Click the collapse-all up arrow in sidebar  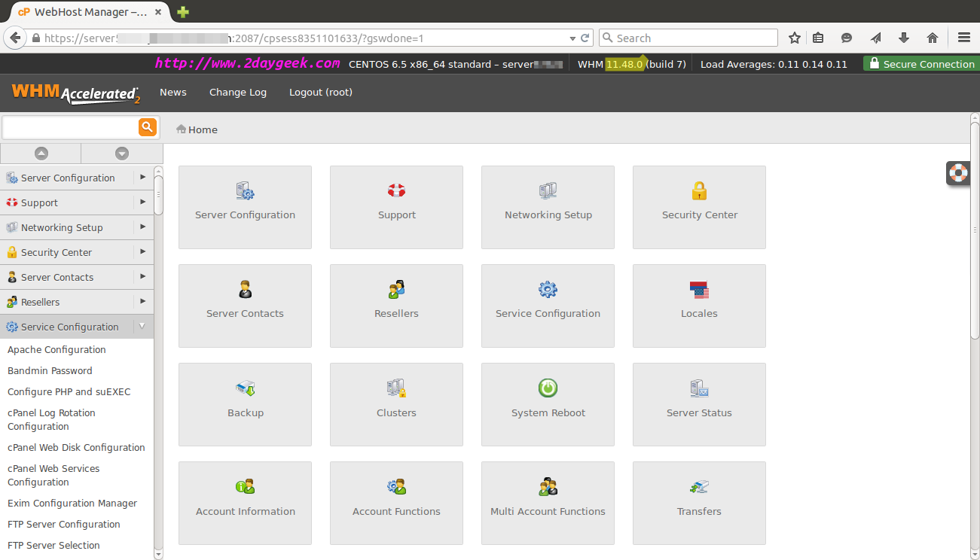coord(41,154)
